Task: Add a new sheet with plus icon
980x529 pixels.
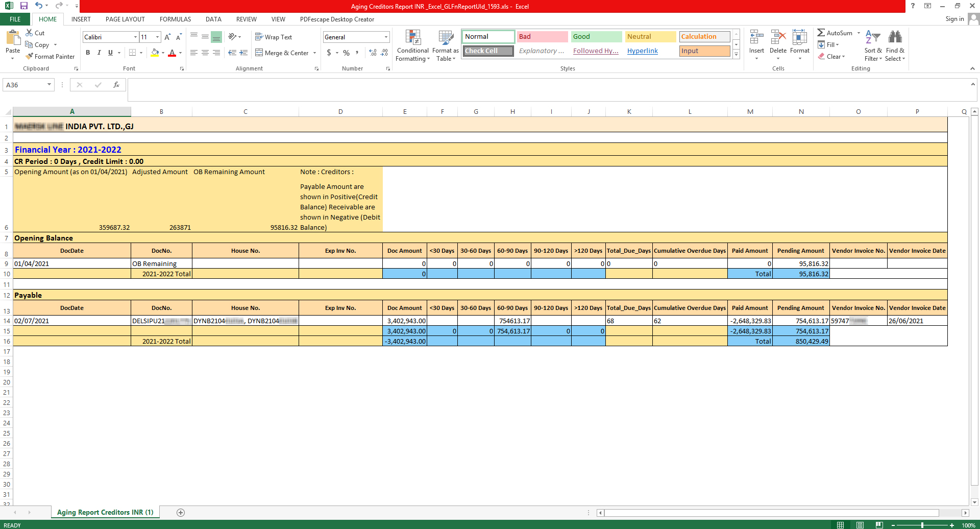Action: (x=181, y=513)
